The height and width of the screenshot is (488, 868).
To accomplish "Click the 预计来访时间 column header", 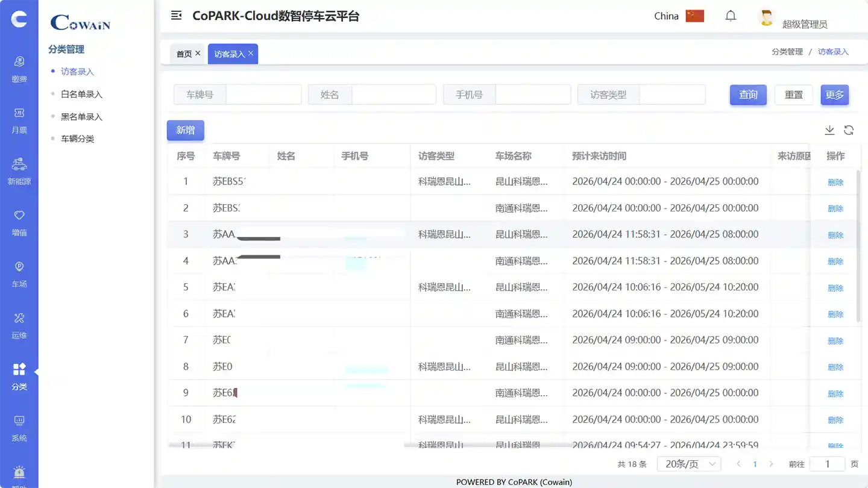I will [x=599, y=156].
